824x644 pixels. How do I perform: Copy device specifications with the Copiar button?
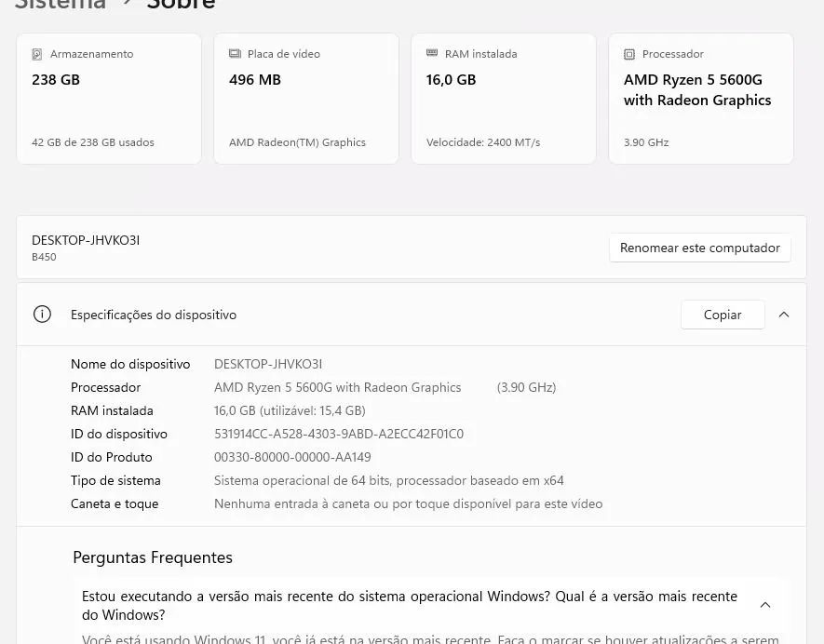[x=723, y=315]
